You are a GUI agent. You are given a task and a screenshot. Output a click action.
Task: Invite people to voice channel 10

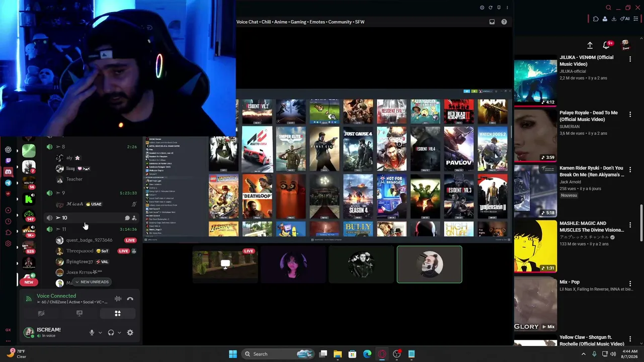134,218
